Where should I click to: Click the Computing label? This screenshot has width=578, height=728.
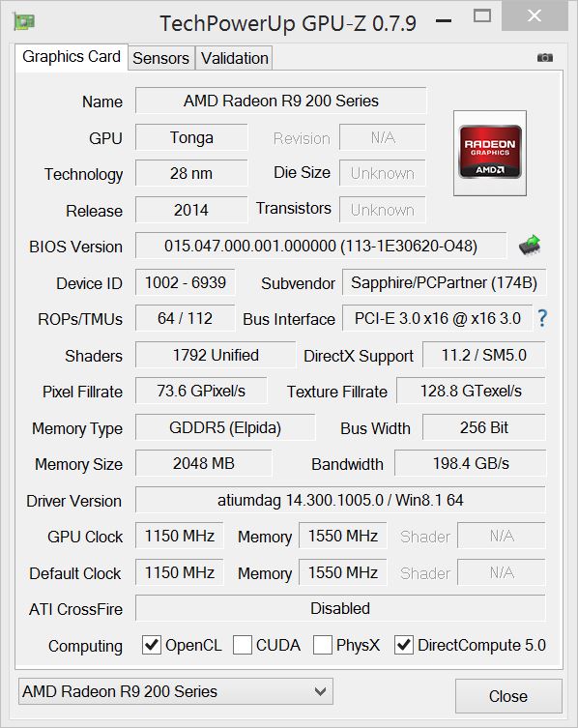85,646
